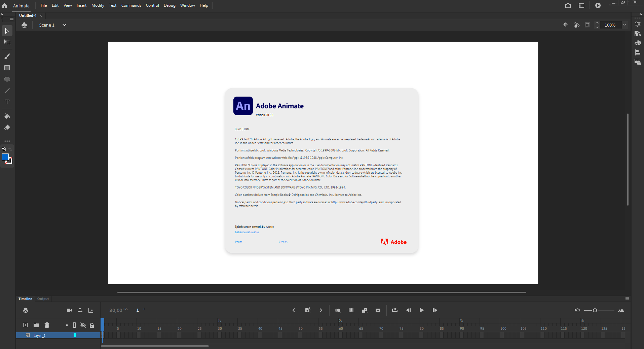This screenshot has width=644, height=349.
Task: Select the Free Transform tool
Action: pos(7,42)
